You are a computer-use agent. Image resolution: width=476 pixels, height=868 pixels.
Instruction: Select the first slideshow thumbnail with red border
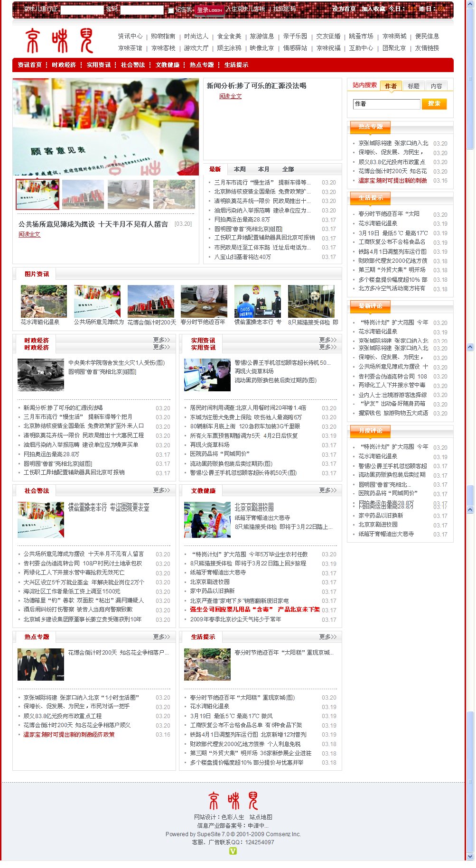click(x=37, y=194)
